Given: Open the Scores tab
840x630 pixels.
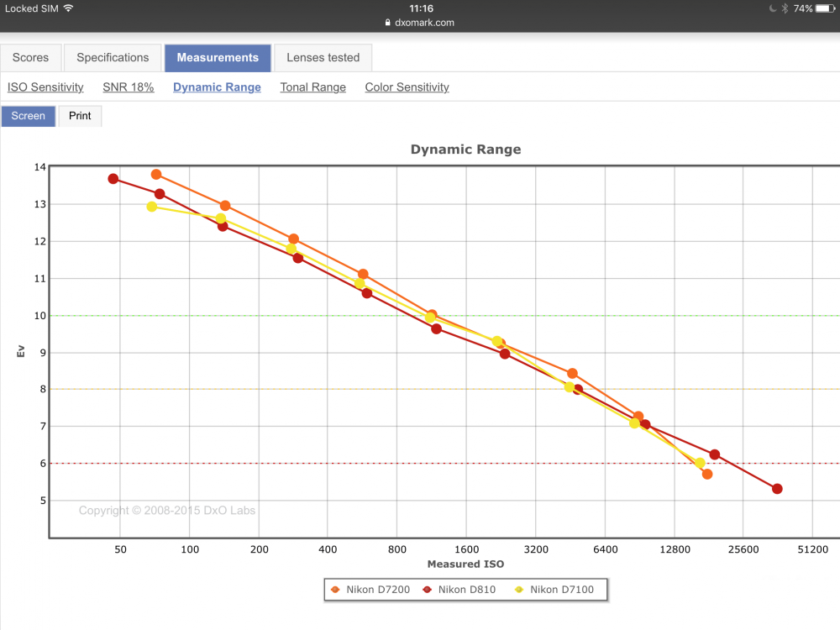Looking at the screenshot, I should click(30, 57).
